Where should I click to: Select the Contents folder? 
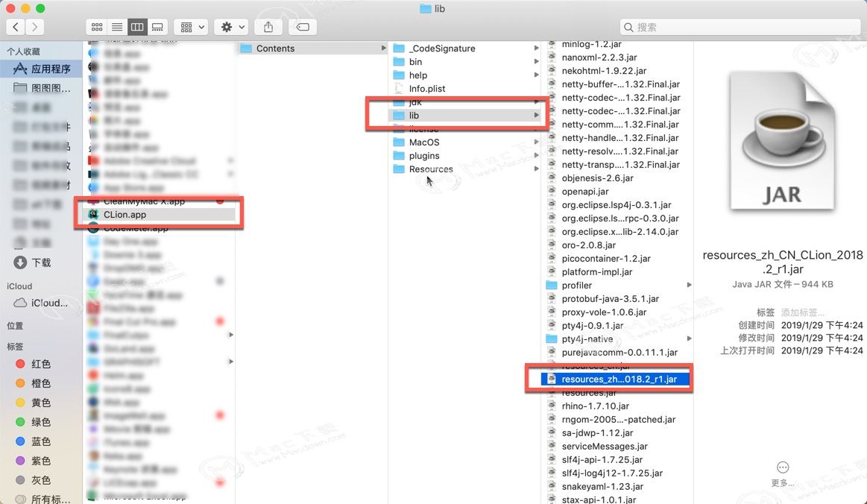pyautogui.click(x=313, y=48)
